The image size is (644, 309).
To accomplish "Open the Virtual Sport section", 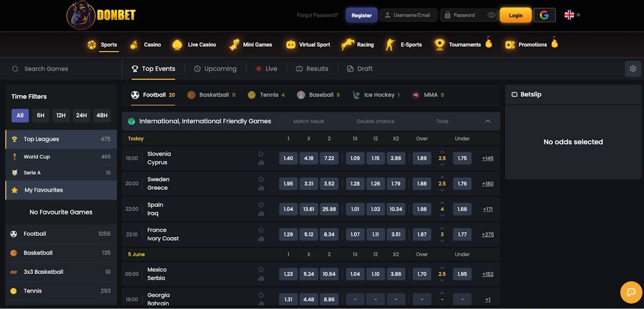I will coord(308,45).
